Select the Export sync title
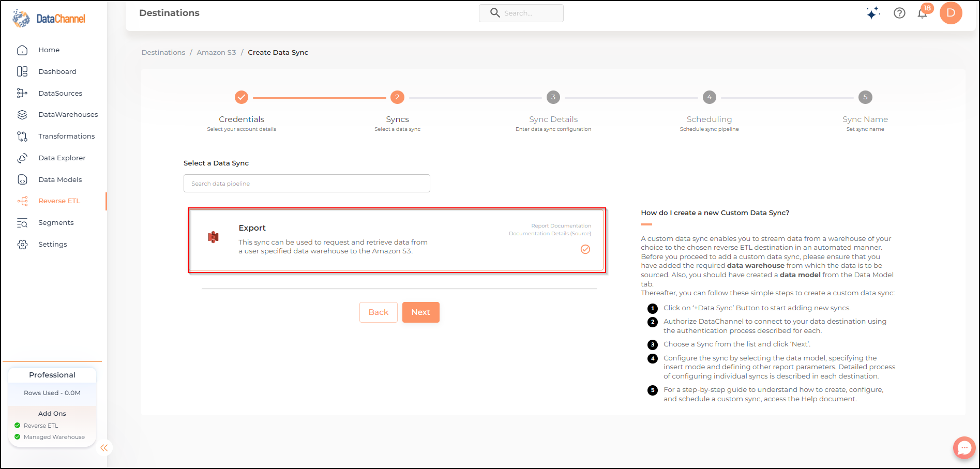Viewport: 980px width, 469px height. (x=252, y=228)
